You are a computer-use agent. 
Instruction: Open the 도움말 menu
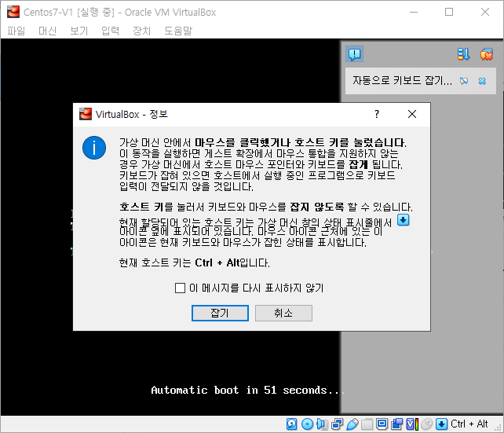(178, 31)
